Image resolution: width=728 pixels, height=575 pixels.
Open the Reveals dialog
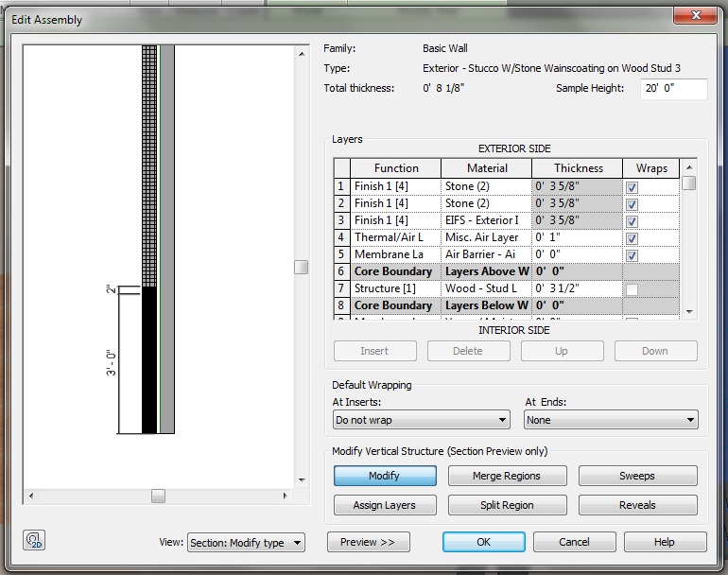(x=637, y=505)
